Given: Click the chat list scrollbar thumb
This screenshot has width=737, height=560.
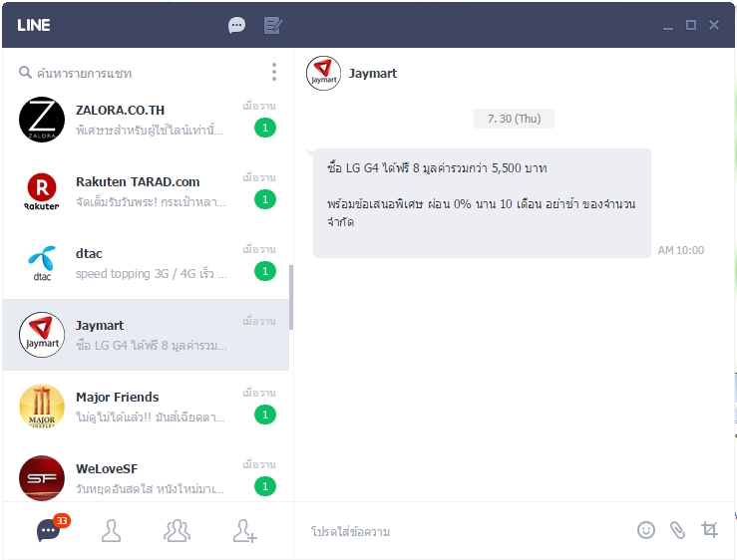Looking at the screenshot, I should coord(291,297).
